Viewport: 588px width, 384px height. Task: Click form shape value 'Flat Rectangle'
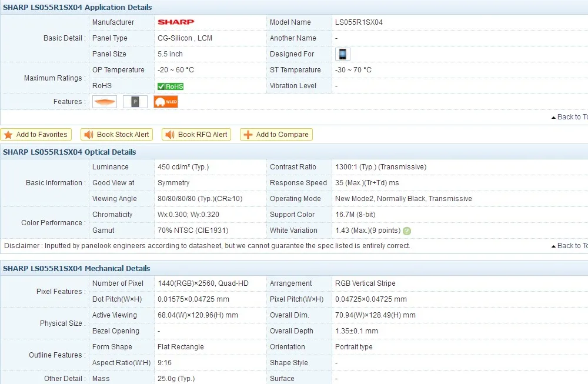point(181,347)
